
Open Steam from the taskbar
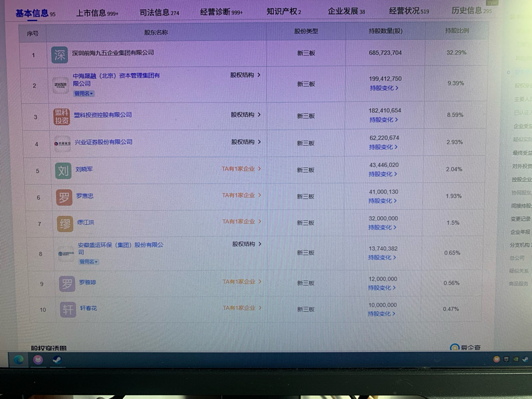click(57, 360)
